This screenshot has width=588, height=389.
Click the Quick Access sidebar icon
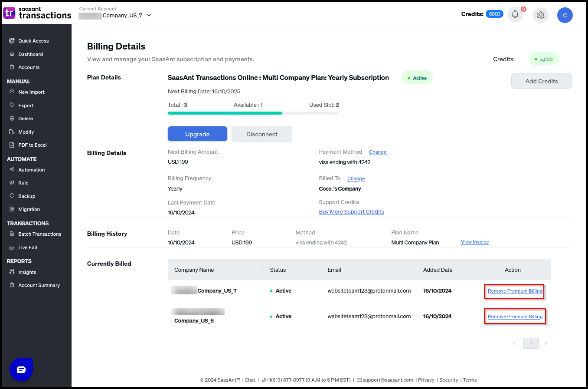12,41
